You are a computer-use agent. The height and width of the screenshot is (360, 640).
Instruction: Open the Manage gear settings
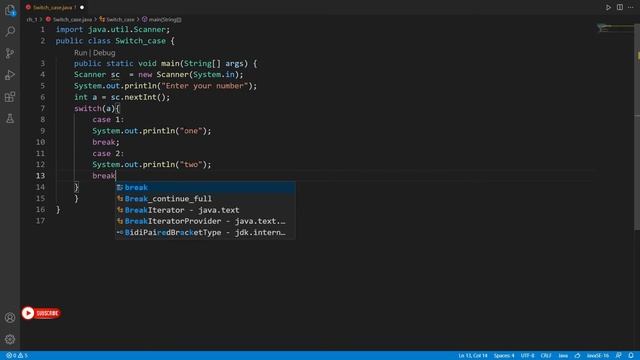pyautogui.click(x=10, y=339)
